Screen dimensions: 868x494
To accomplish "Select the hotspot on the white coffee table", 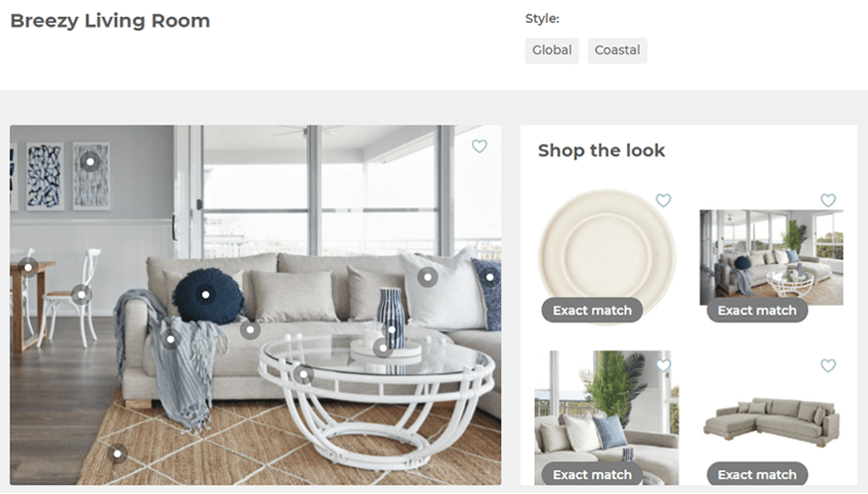I will [x=303, y=374].
